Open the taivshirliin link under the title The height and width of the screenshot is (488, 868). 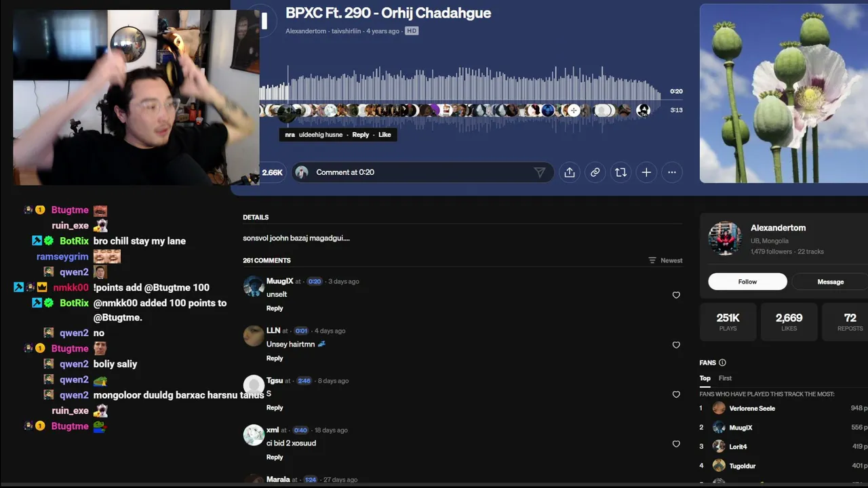[347, 31]
